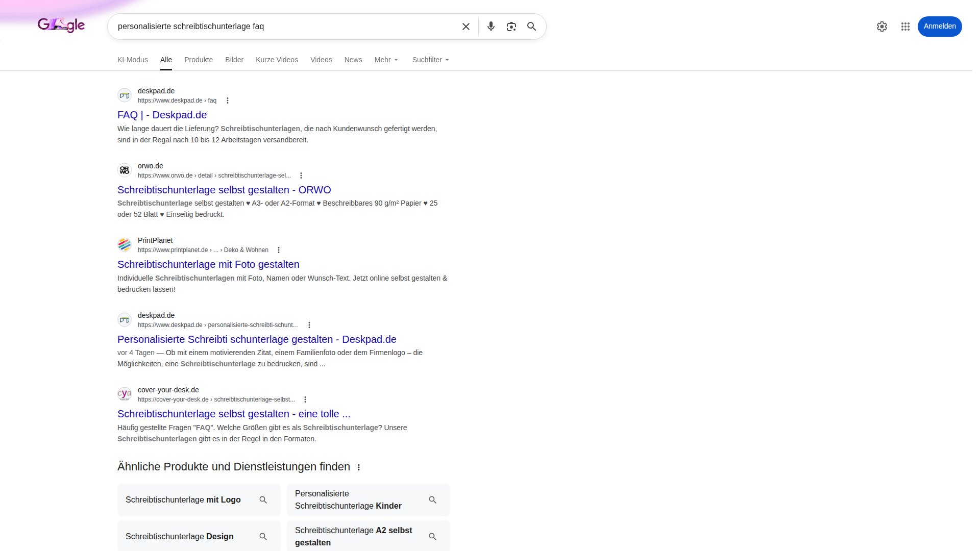The height and width of the screenshot is (551, 980).
Task: Open quick settings via the gear icon
Action: point(882,26)
